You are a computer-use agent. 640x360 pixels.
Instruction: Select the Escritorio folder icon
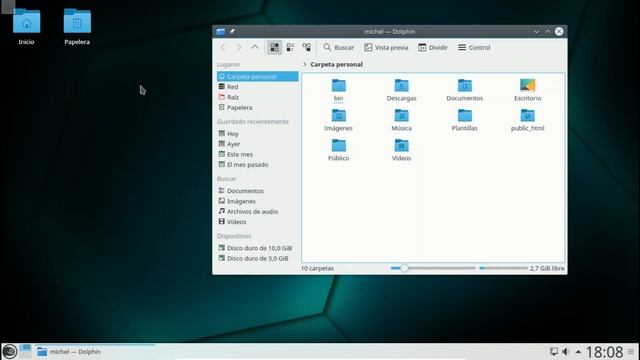[x=527, y=85]
